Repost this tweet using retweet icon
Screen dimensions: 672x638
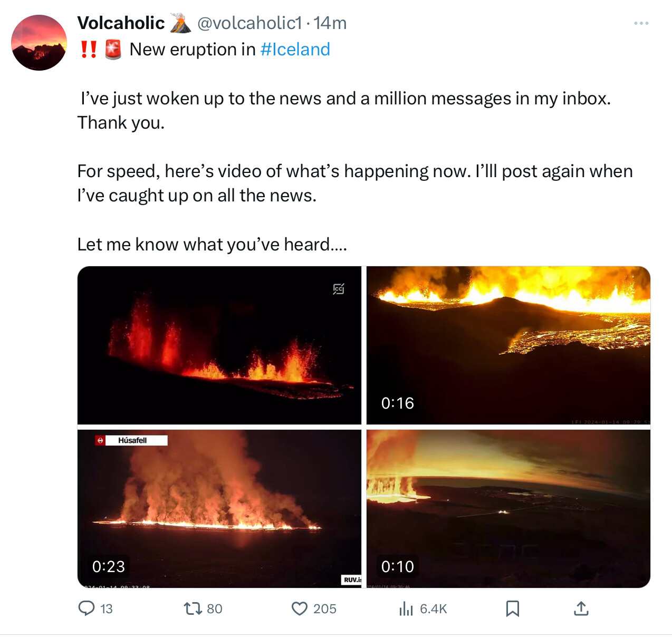click(x=193, y=609)
